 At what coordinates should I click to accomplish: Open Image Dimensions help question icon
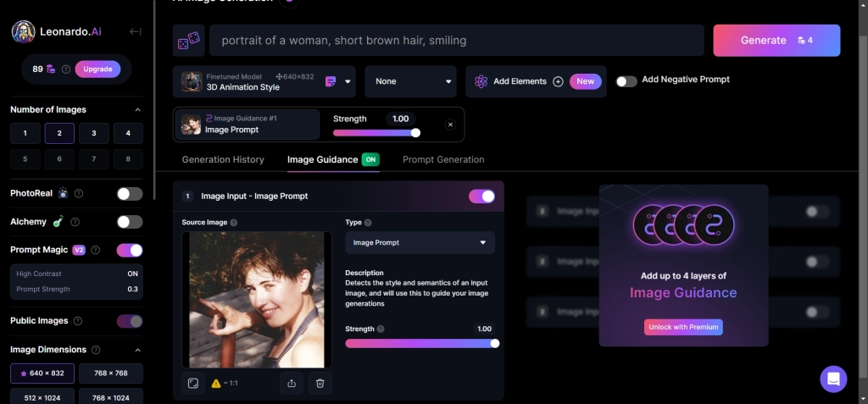[96, 350]
